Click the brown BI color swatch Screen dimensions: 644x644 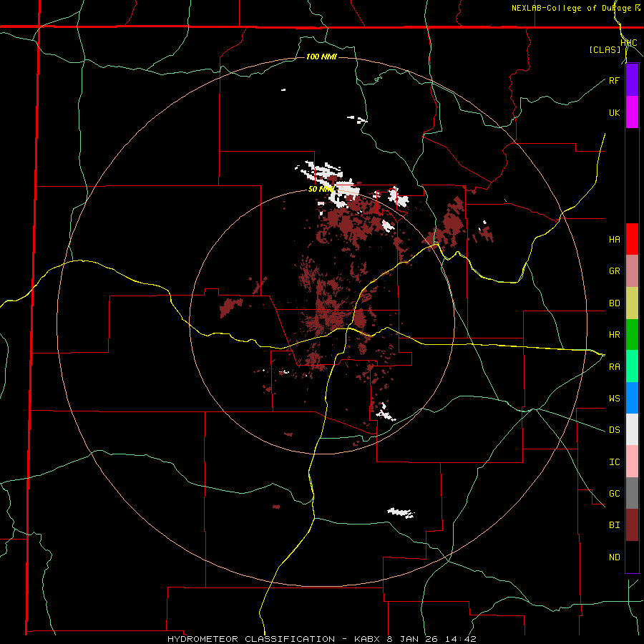point(632,525)
